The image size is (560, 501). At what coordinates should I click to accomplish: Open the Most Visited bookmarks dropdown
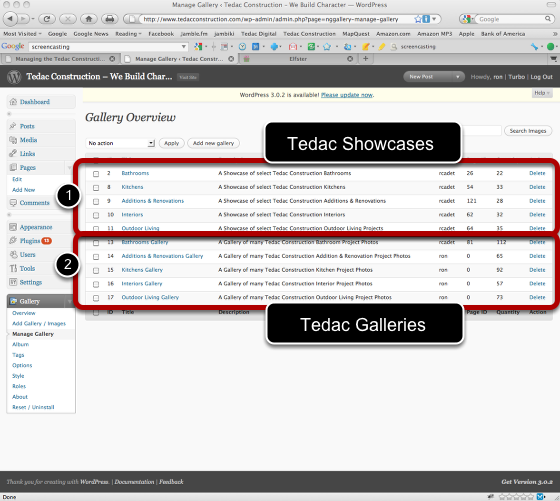(x=22, y=34)
